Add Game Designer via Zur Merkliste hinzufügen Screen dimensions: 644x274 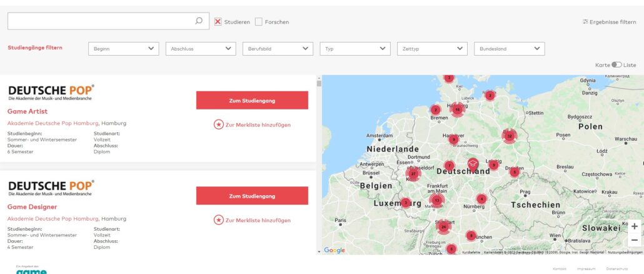tap(258, 221)
